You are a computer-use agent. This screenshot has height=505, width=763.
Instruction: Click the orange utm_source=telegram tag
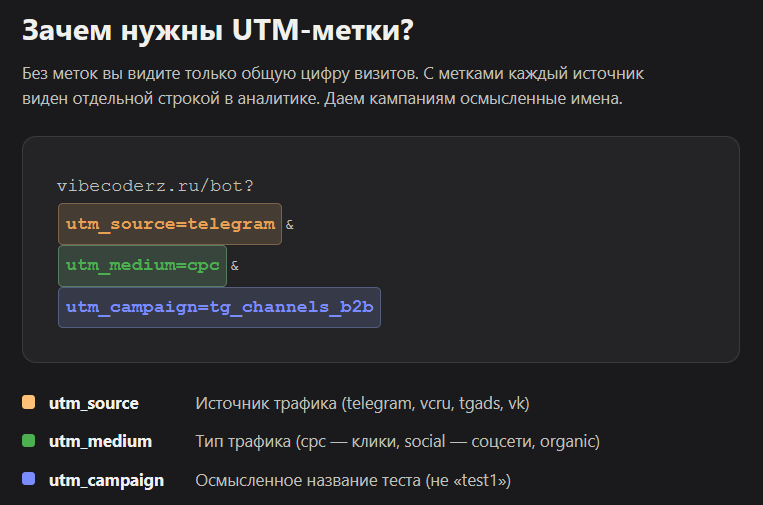[x=170, y=224]
